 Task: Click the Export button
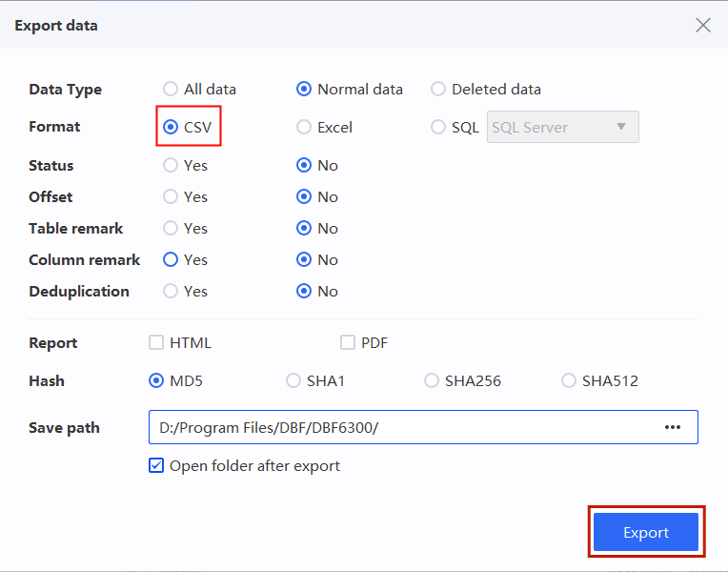[645, 532]
